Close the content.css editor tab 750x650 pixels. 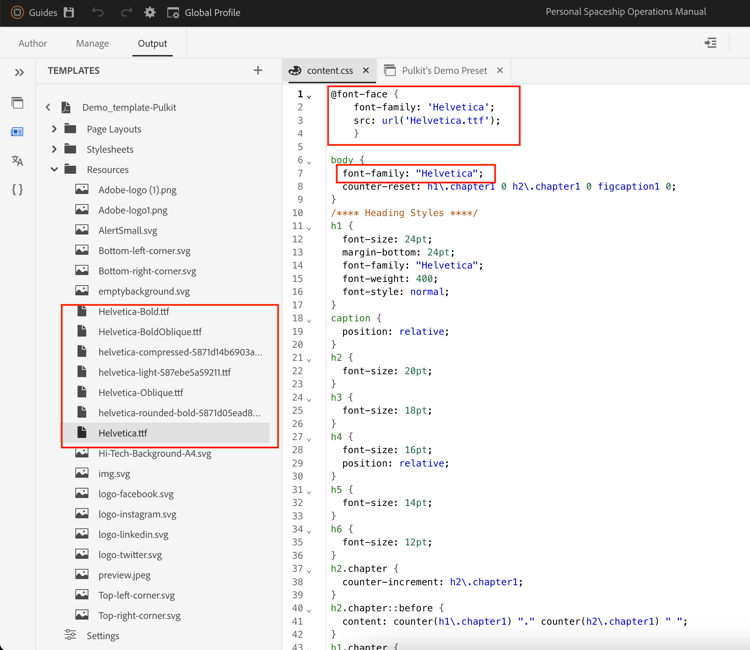coord(366,71)
